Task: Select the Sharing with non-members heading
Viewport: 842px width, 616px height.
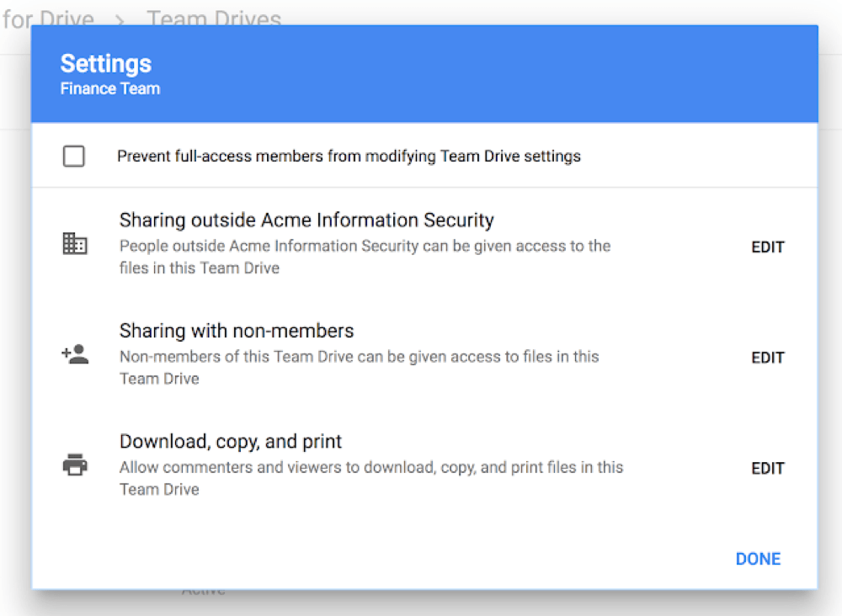Action: coord(237,330)
